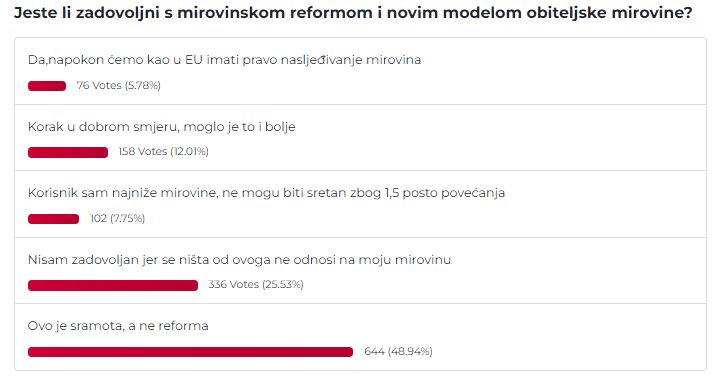Click the '336 Votes (25.53%)' label
Screen dimensions: 719x380
click(256, 285)
